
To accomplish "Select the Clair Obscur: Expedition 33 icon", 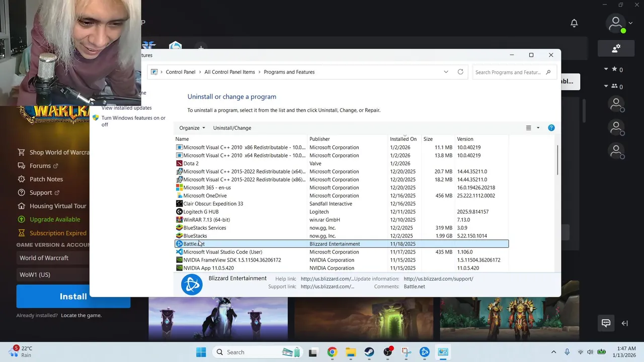I will coord(179,204).
